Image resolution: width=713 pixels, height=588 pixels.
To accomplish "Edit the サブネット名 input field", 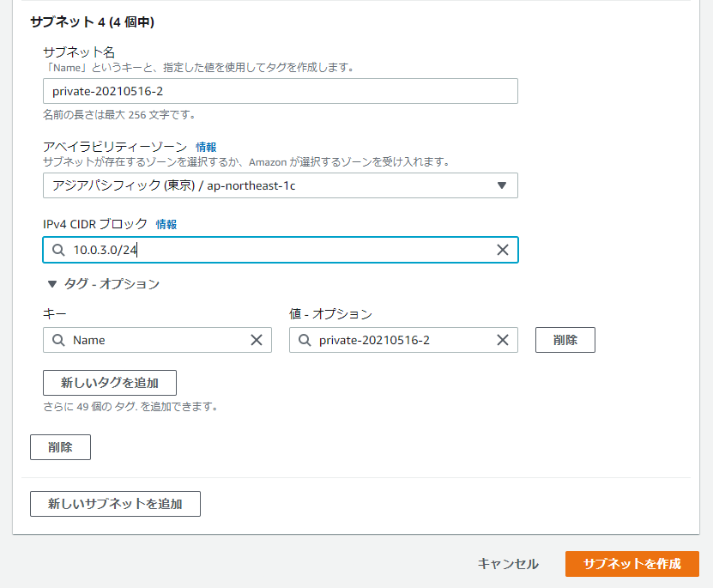I will pyautogui.click(x=280, y=91).
